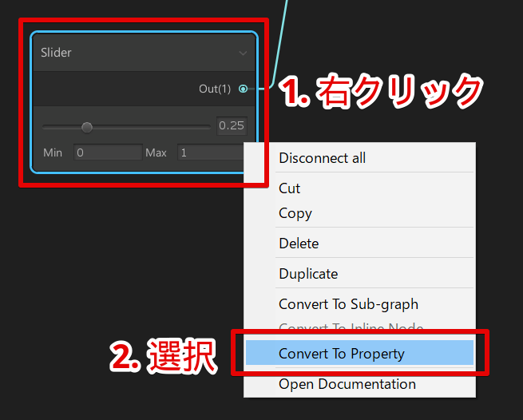Viewport: 523px width, 420px height.
Task: Select Duplicate from the context menu
Action: pyautogui.click(x=359, y=274)
